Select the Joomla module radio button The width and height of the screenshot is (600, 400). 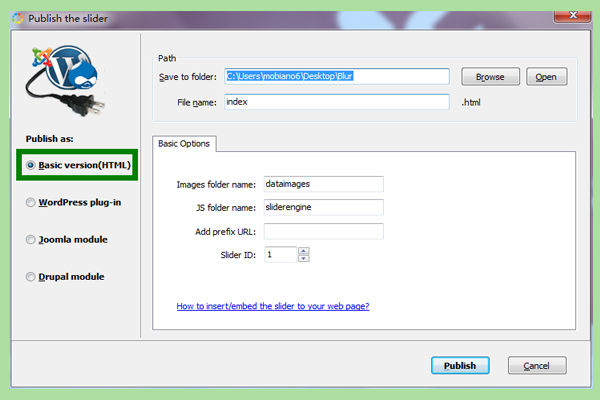pos(31,240)
